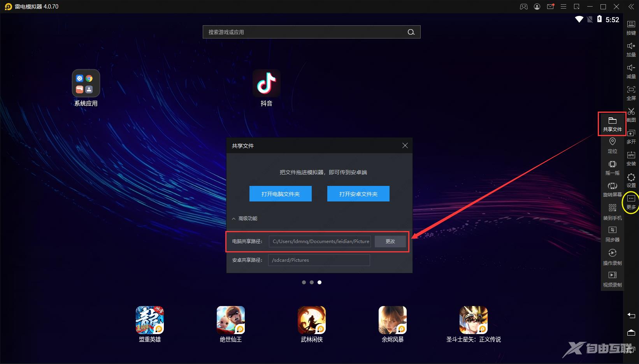Open the 定位 location tool
Image resolution: width=639 pixels, height=364 pixels.
[x=612, y=146]
